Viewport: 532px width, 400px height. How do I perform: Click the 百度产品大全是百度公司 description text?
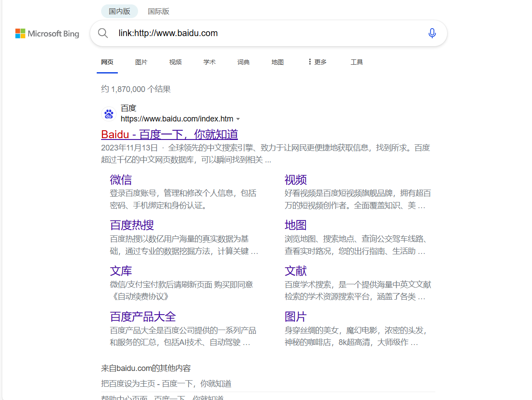183,336
